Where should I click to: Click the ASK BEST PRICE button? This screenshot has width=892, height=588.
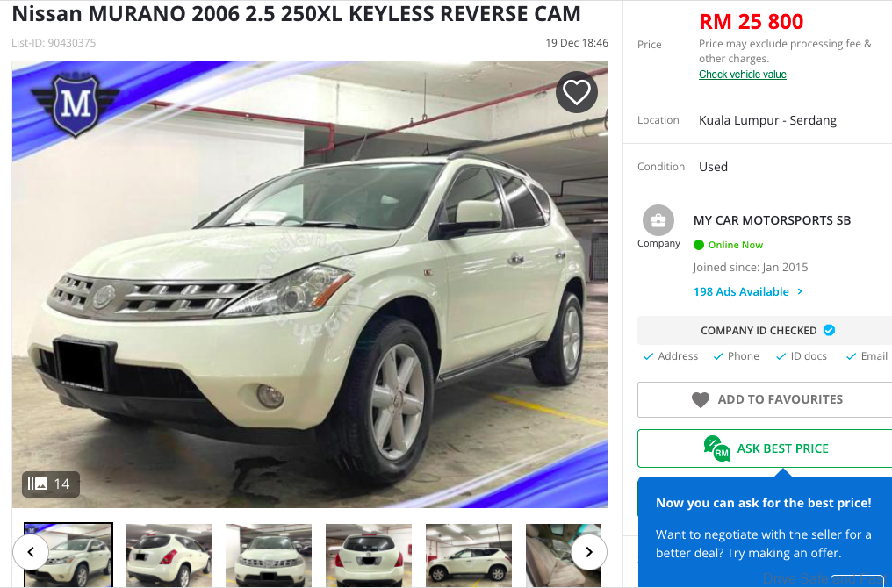coord(766,448)
